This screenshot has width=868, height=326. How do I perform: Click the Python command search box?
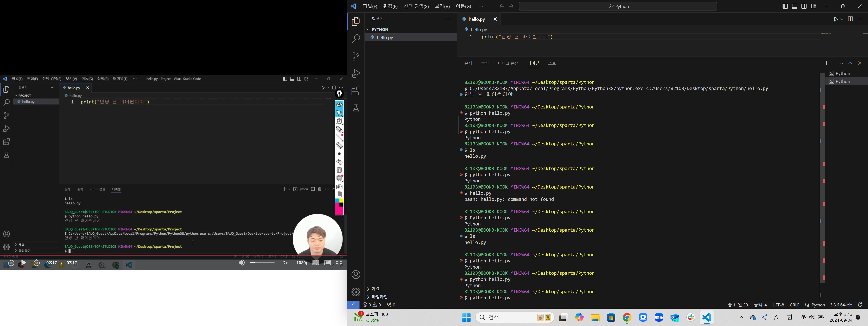618,6
